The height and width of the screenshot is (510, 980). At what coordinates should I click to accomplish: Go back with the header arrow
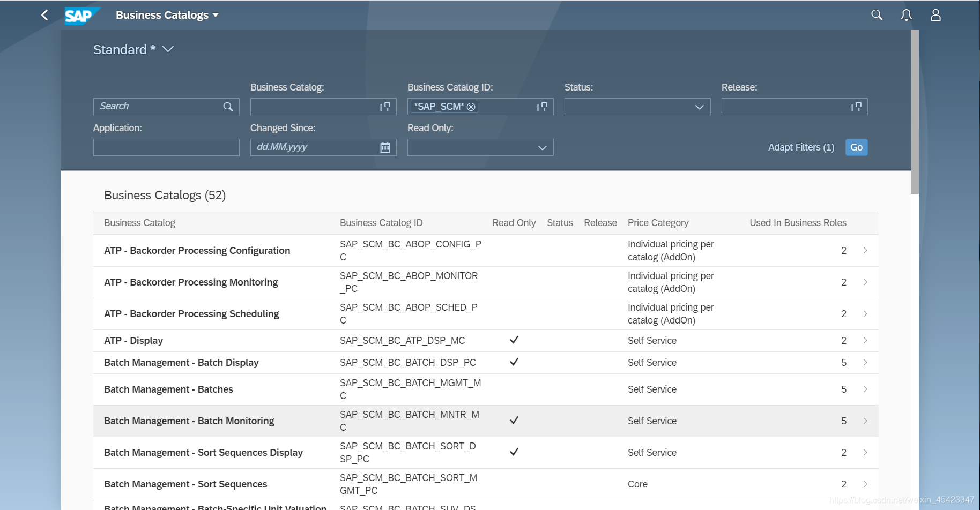44,15
